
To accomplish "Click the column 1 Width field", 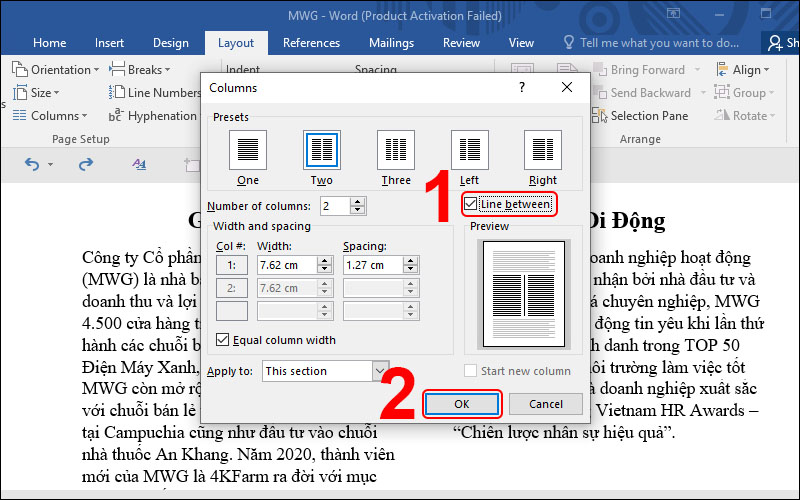I will tap(287, 265).
